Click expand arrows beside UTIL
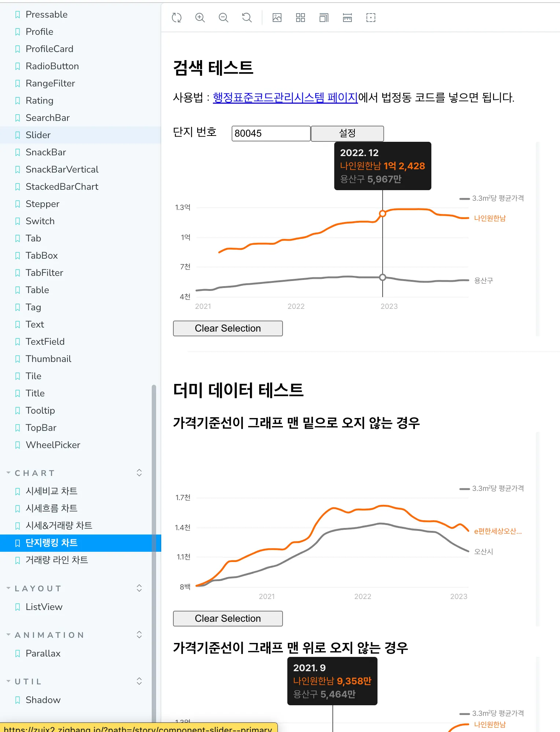560x732 pixels. coord(139,681)
